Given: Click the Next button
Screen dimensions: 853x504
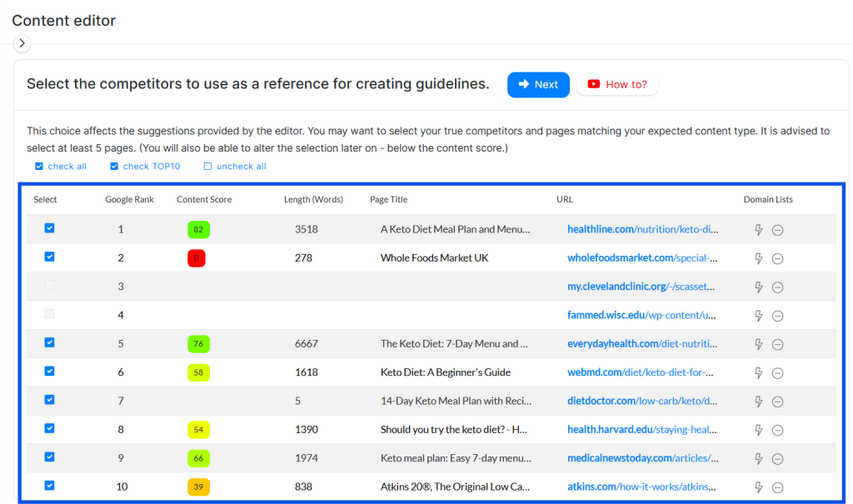Looking at the screenshot, I should (538, 84).
